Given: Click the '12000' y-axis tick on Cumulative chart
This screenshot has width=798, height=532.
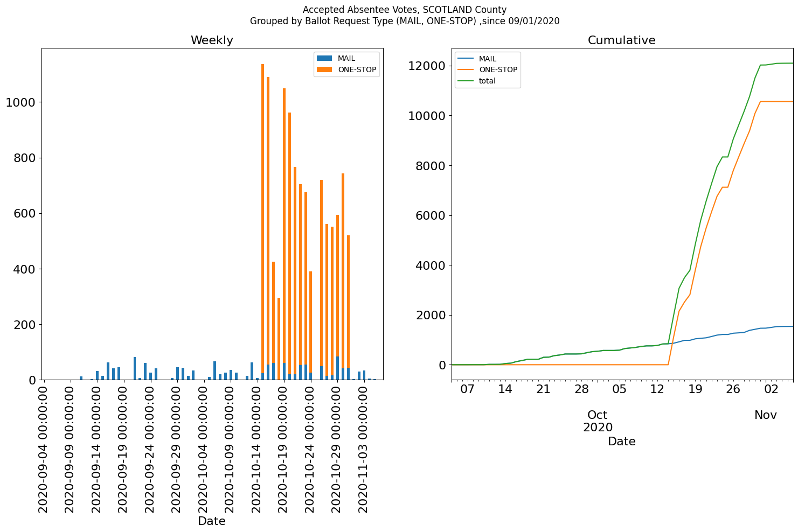Looking at the screenshot, I should coord(427,66).
